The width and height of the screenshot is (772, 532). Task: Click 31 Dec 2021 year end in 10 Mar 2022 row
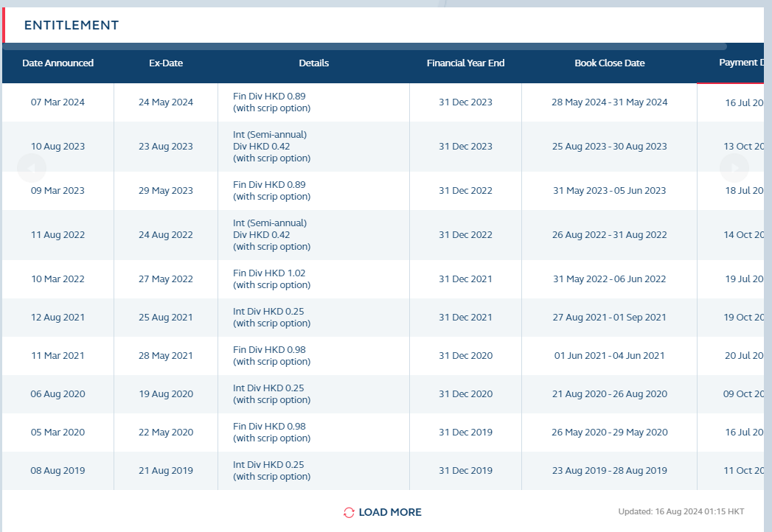[466, 279]
